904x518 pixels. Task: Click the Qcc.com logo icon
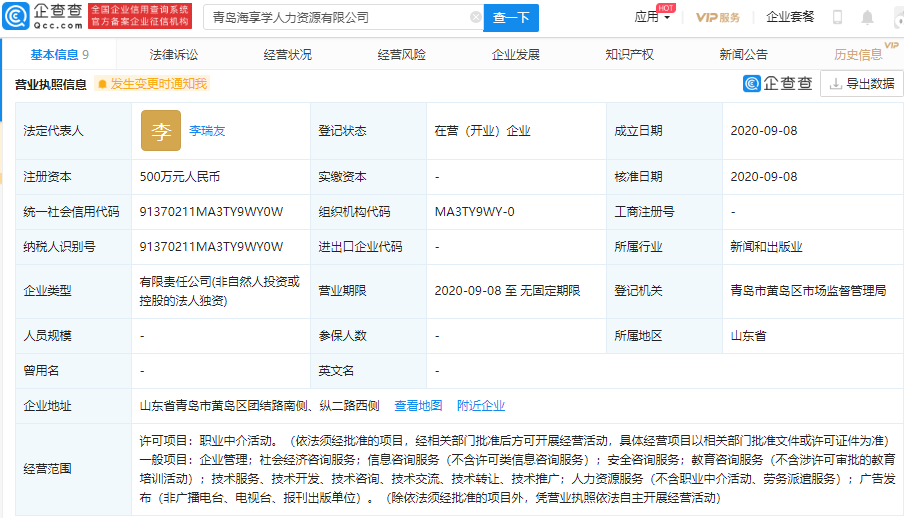(16, 16)
